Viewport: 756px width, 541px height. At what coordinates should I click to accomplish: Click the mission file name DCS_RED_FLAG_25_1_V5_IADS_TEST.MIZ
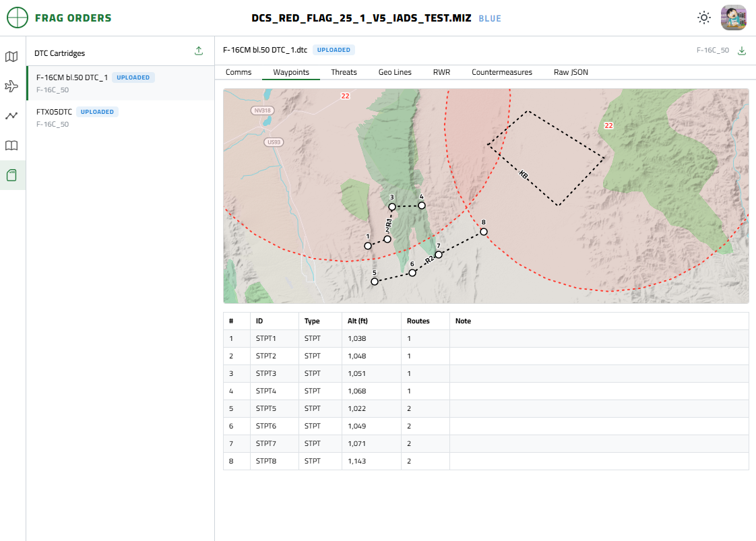pyautogui.click(x=362, y=18)
